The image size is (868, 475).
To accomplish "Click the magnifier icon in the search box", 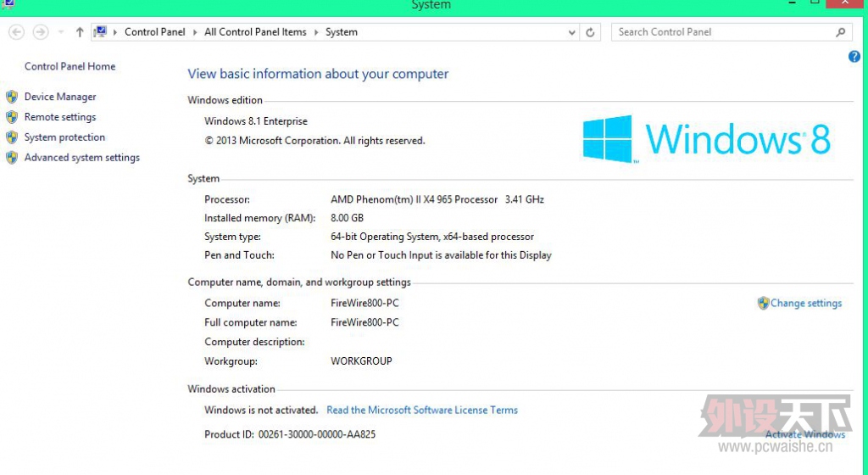I will pyautogui.click(x=840, y=32).
